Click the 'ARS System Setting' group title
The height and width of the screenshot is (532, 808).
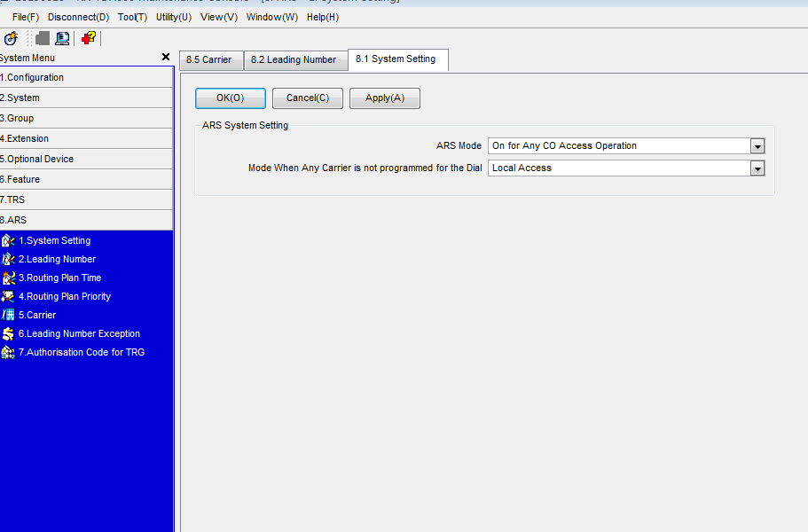point(246,125)
